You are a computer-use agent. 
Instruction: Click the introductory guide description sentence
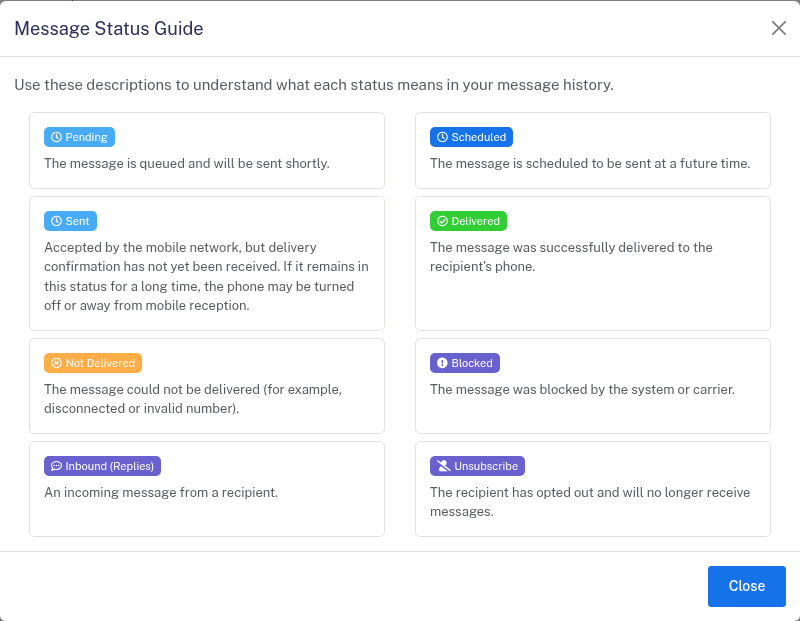(x=314, y=85)
